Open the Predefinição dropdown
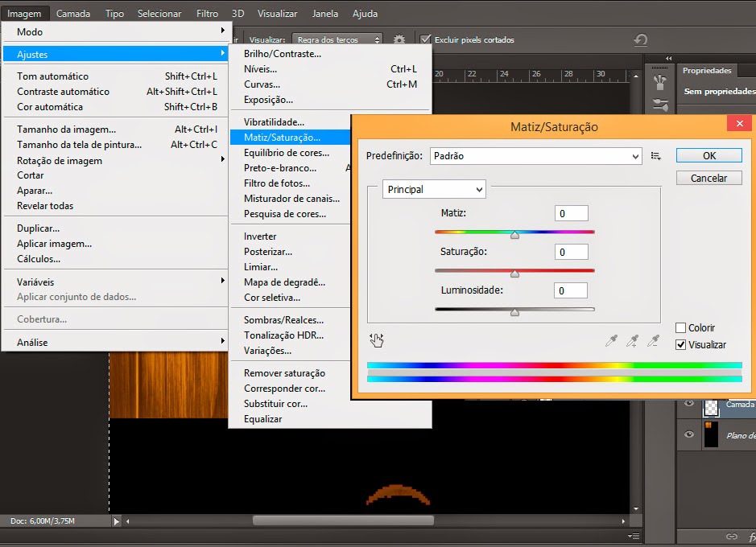 click(x=535, y=156)
